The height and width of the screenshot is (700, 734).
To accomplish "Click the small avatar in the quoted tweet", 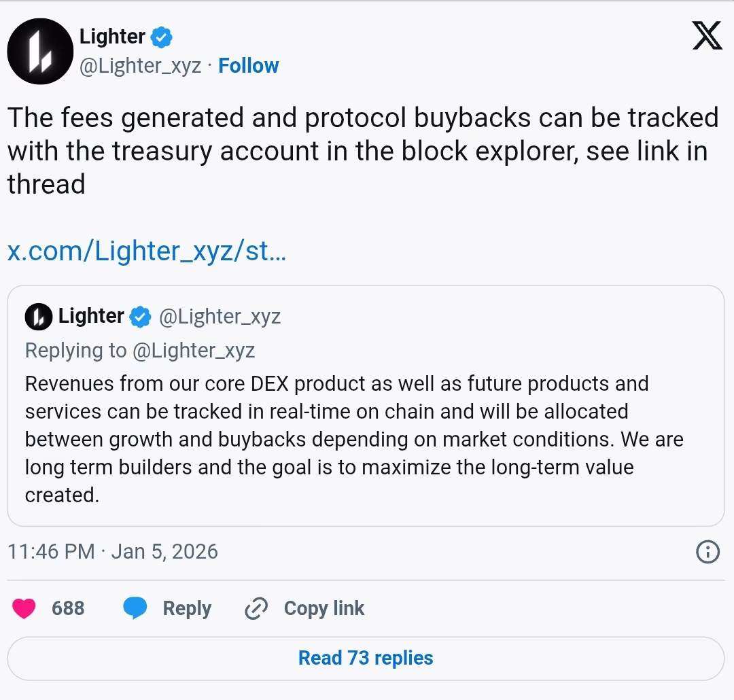I will (x=37, y=315).
